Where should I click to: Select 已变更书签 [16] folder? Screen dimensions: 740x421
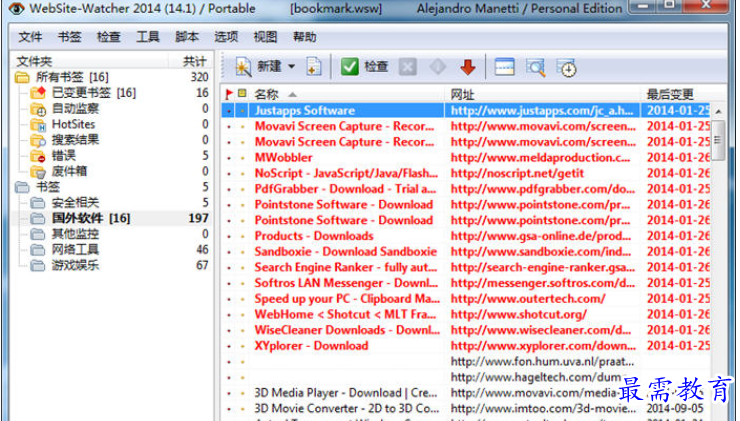[x=93, y=93]
